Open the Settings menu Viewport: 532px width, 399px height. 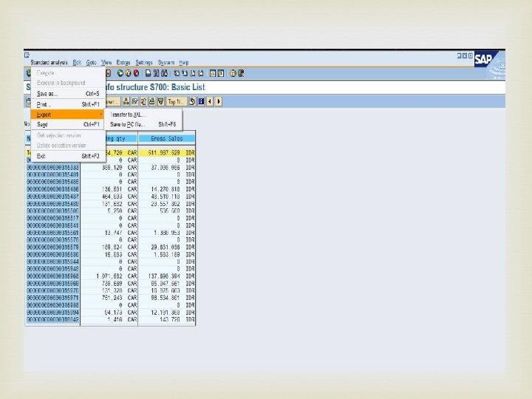coord(144,62)
